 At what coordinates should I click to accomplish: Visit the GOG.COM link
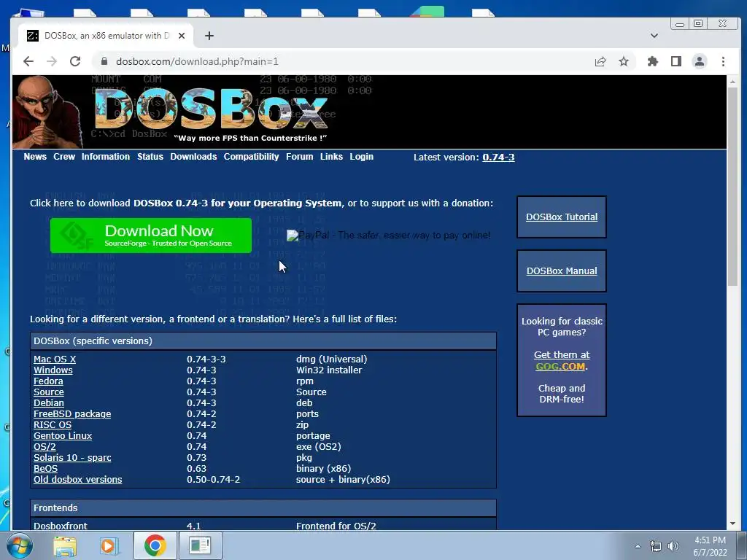pos(560,366)
